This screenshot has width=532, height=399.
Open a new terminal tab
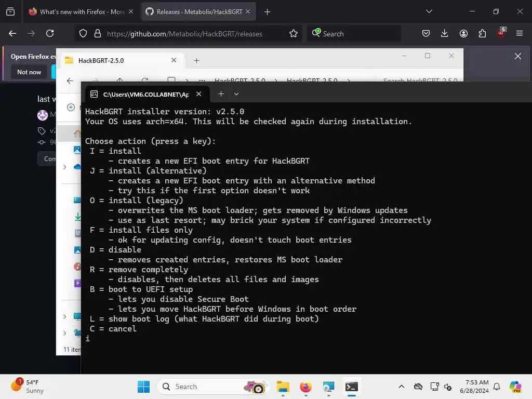point(221,94)
